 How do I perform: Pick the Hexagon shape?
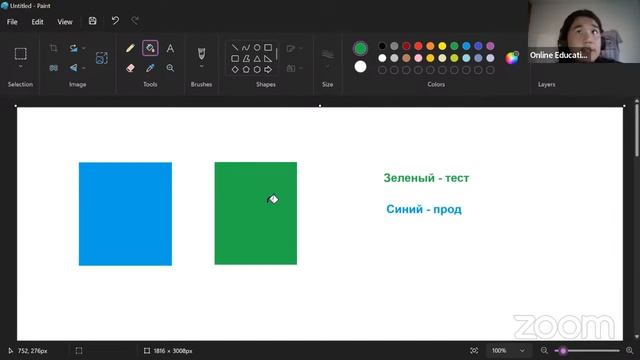click(x=257, y=70)
